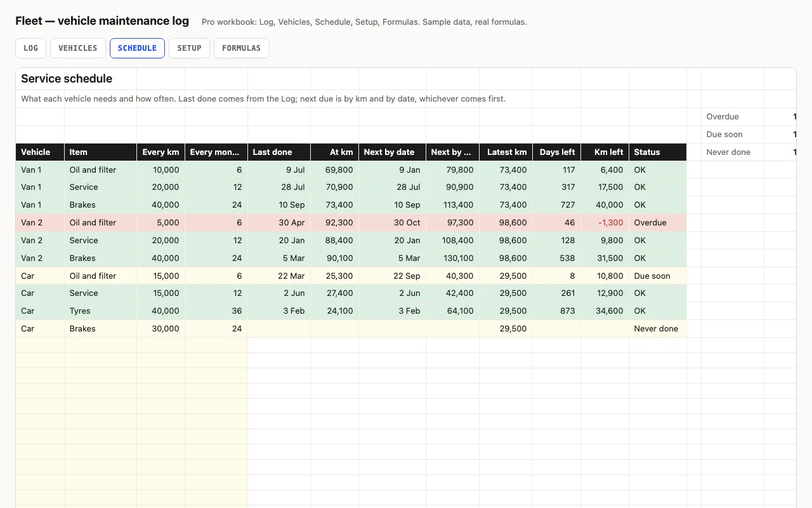Click the 'Days left' column header
The image size is (812, 508).
557,152
